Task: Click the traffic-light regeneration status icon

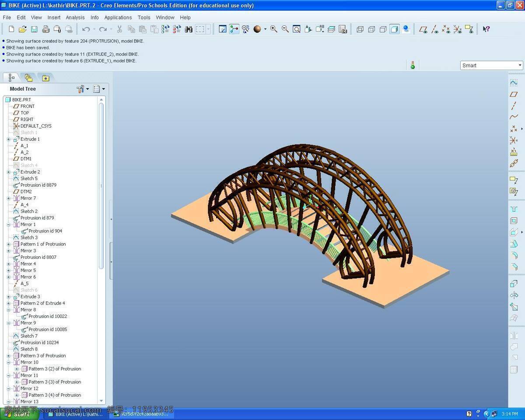Action: (413, 65)
